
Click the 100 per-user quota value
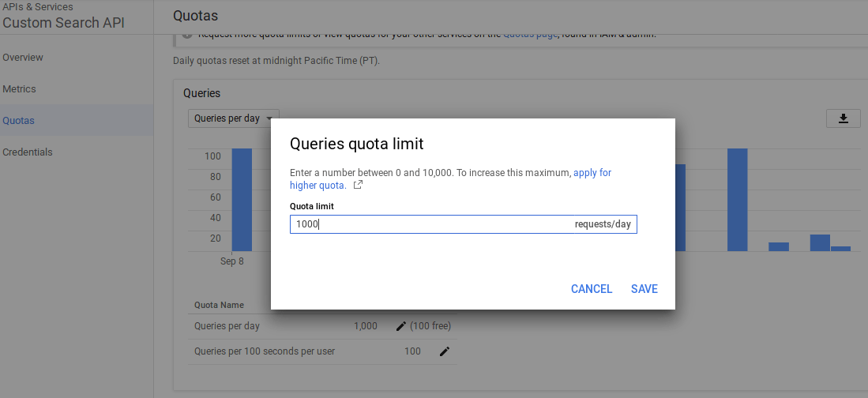[x=412, y=351]
